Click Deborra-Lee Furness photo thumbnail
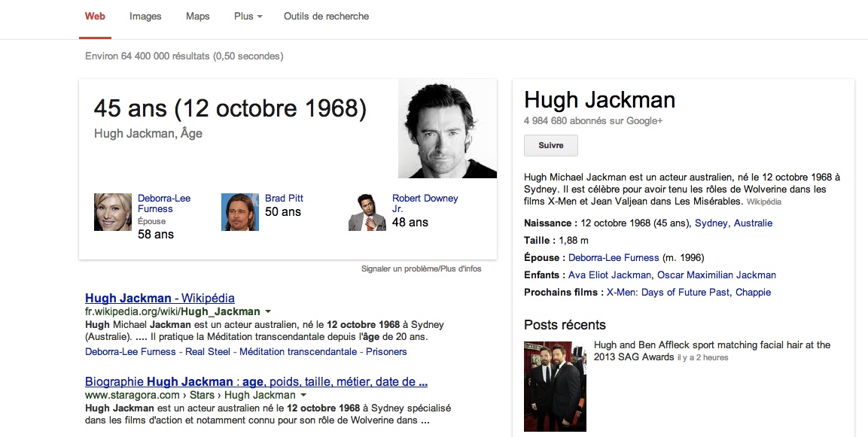Viewport: 868px width, 437px height. click(113, 212)
